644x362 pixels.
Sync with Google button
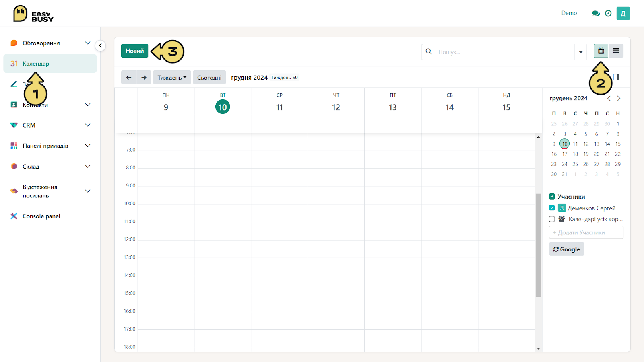click(566, 249)
